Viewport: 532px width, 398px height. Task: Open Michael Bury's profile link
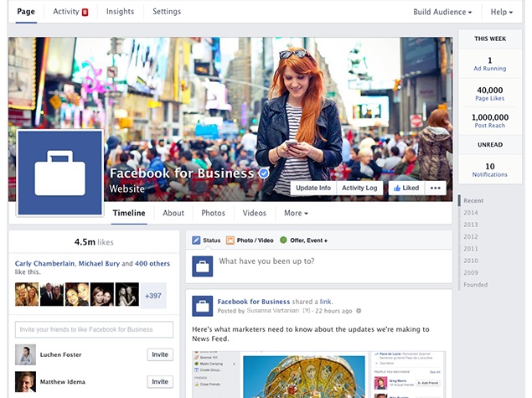click(x=99, y=264)
